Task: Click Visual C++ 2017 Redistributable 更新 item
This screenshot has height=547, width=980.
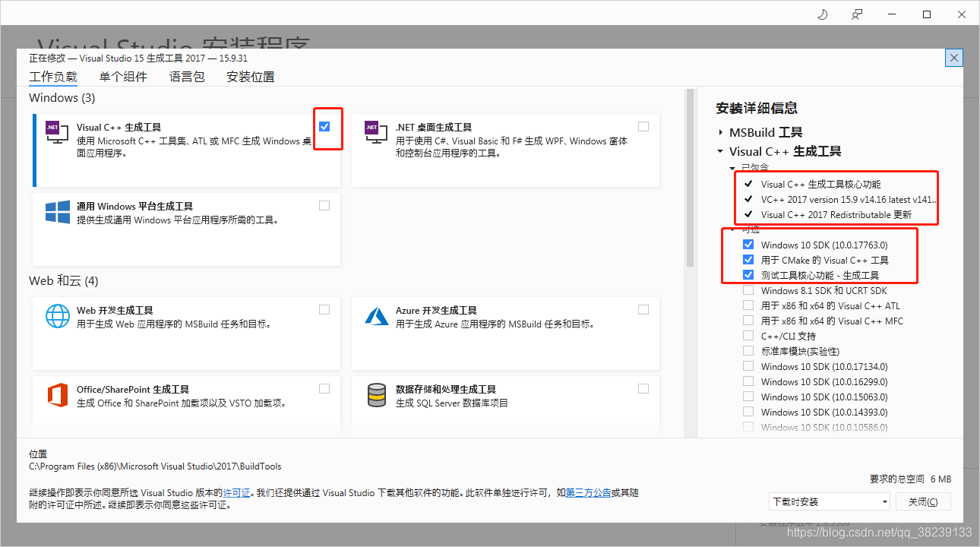Action: point(836,214)
